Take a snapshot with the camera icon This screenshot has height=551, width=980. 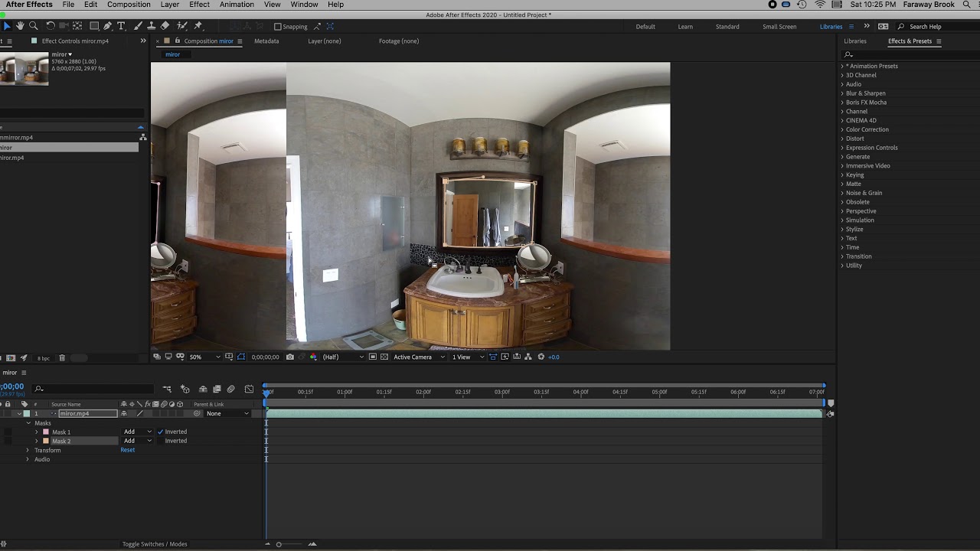[x=289, y=357]
